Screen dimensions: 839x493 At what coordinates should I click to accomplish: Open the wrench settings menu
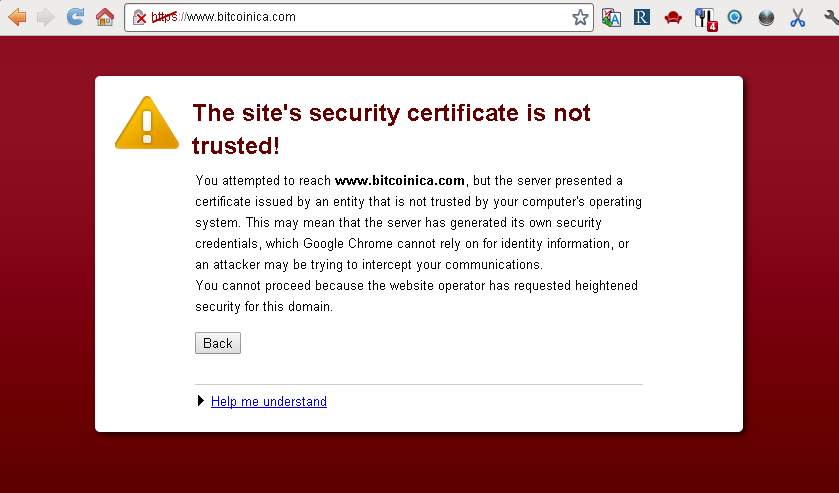coord(831,18)
